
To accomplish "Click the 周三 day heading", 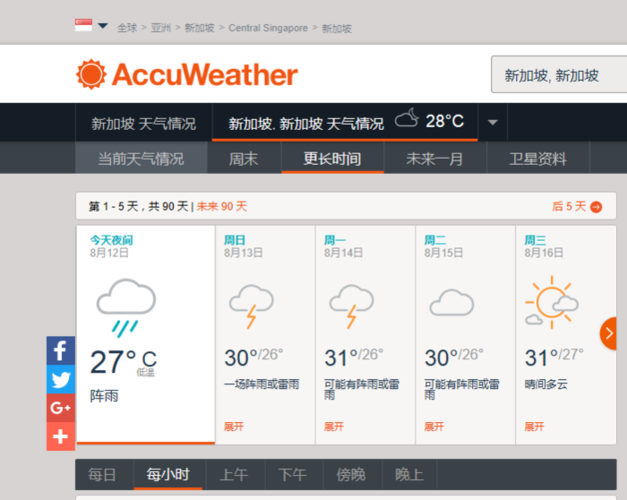I will click(x=535, y=240).
